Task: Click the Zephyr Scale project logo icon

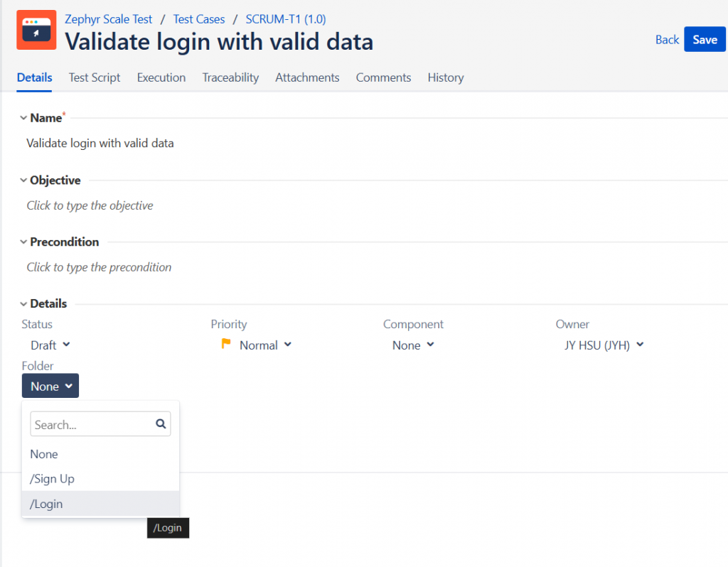Action: point(36,30)
